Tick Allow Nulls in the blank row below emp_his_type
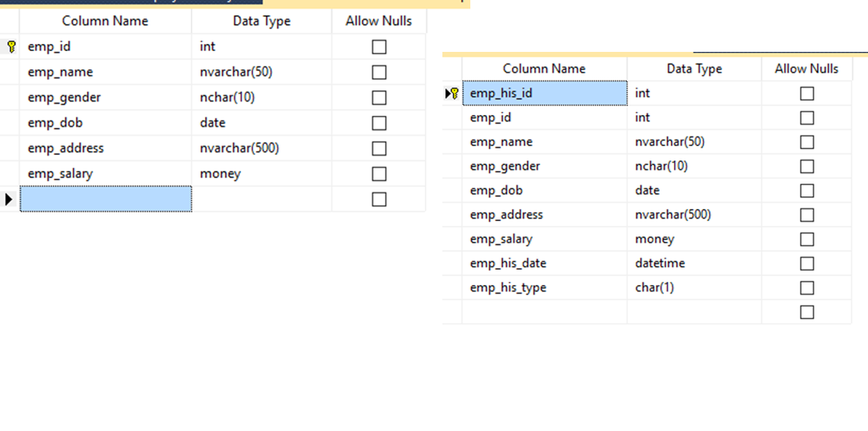868x431 pixels. pos(807,312)
